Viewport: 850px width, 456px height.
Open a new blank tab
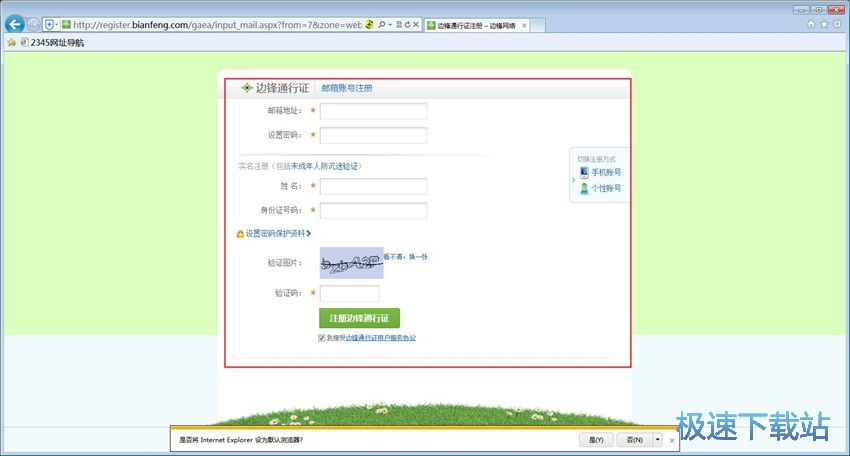point(537,25)
